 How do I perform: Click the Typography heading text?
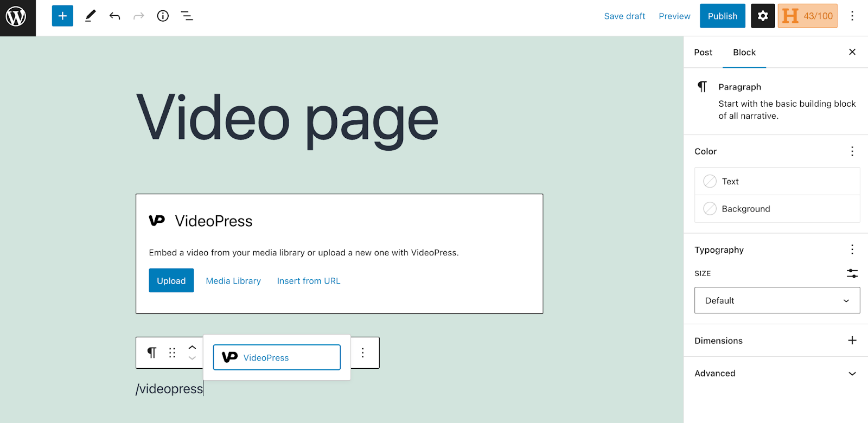tap(719, 250)
